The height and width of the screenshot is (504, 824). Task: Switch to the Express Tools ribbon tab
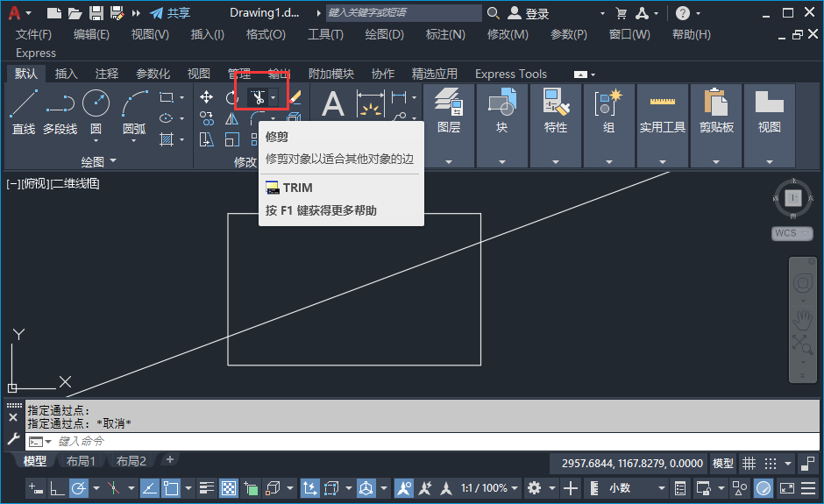511,75
